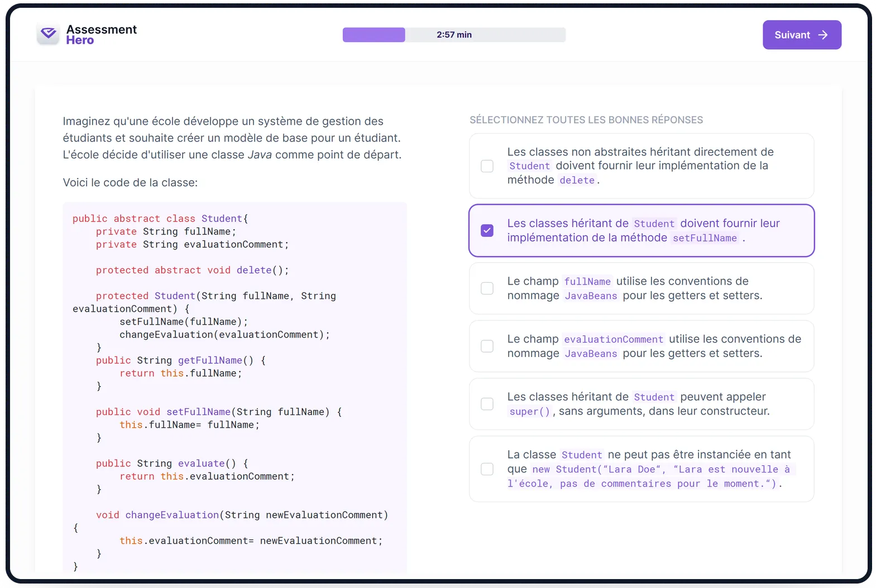Screen dimensions: 876x588
Task: Enable the super() without arguments checkbox
Action: [487, 404]
